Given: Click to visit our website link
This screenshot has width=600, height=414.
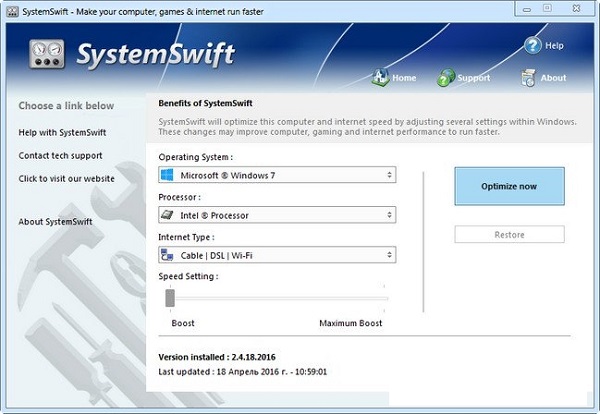Looking at the screenshot, I should pos(67,179).
